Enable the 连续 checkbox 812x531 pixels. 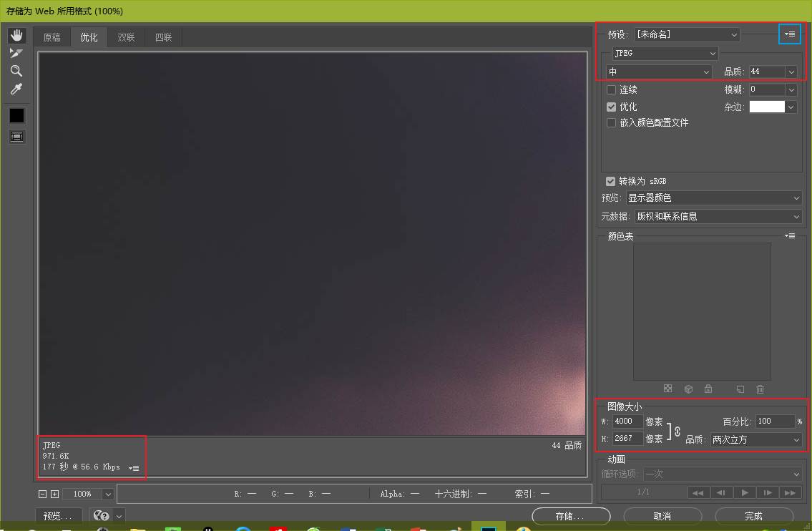611,89
